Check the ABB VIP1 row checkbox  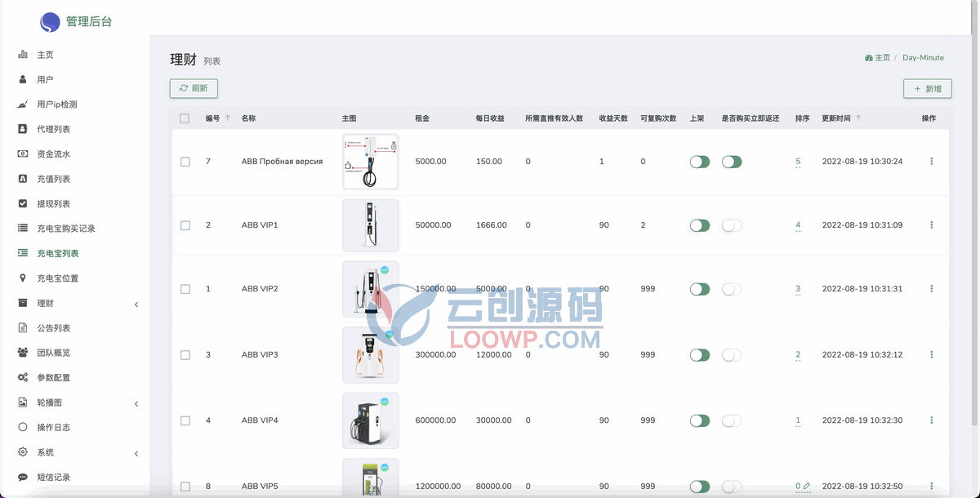point(185,225)
